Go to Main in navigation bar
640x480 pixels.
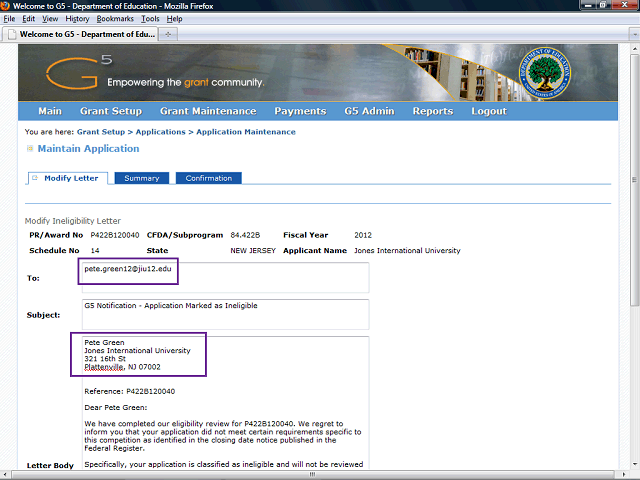point(50,111)
